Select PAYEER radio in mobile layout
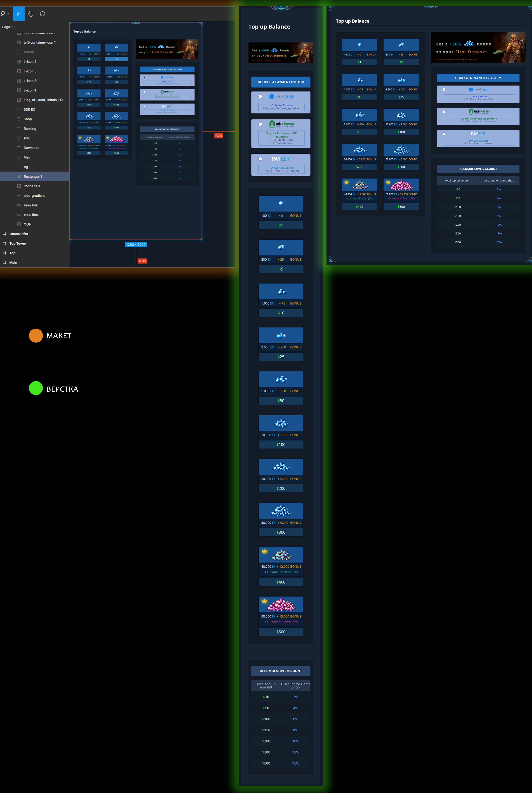This screenshot has width=532, height=793. [x=260, y=159]
